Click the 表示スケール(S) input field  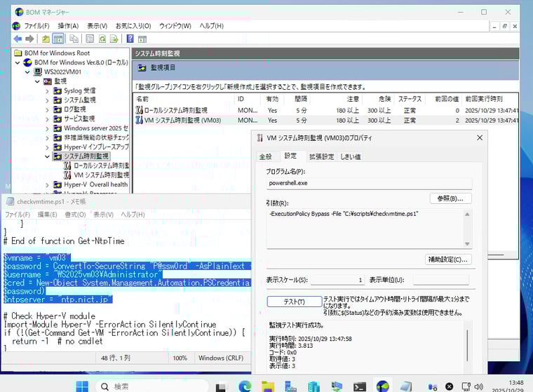tap(337, 280)
